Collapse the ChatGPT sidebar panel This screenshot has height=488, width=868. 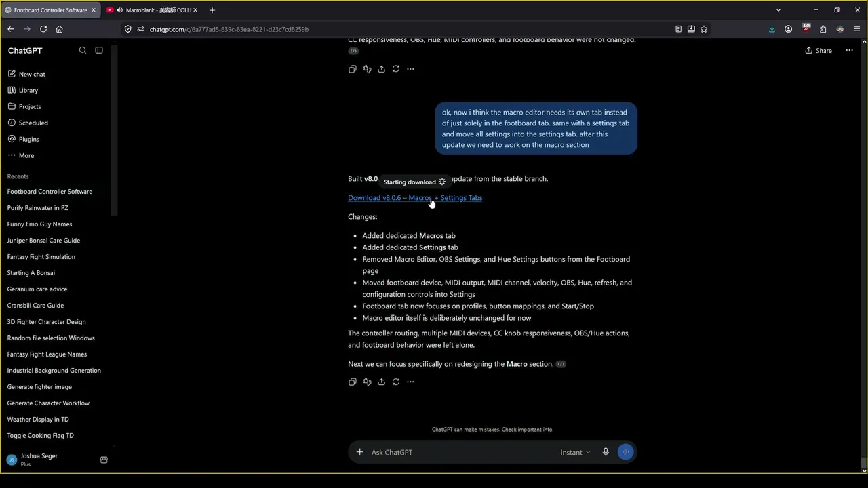pos(99,50)
